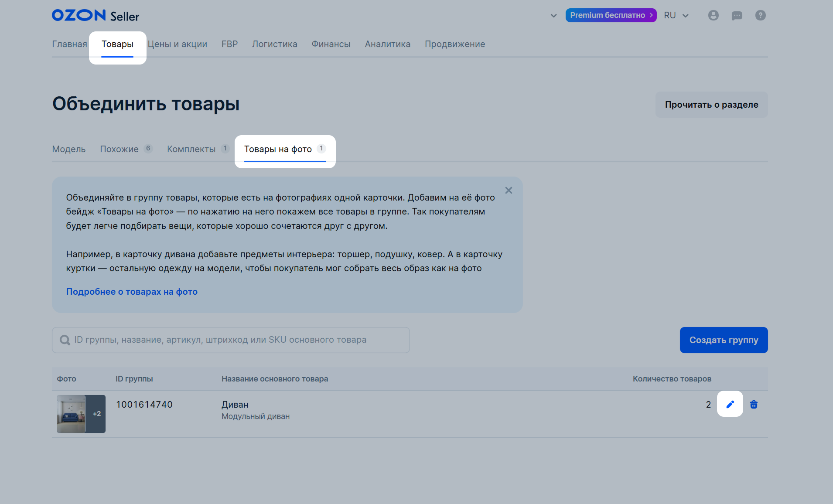Click the Диван product name

[235, 405]
